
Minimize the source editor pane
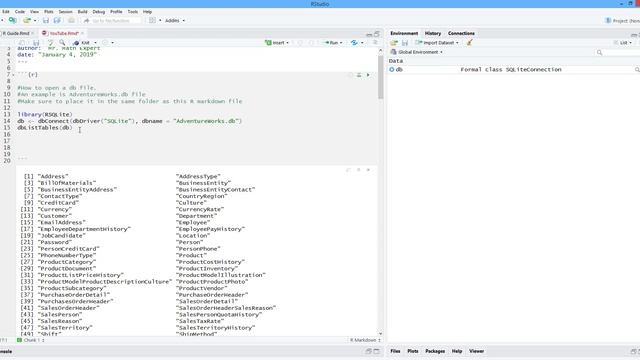point(369,34)
